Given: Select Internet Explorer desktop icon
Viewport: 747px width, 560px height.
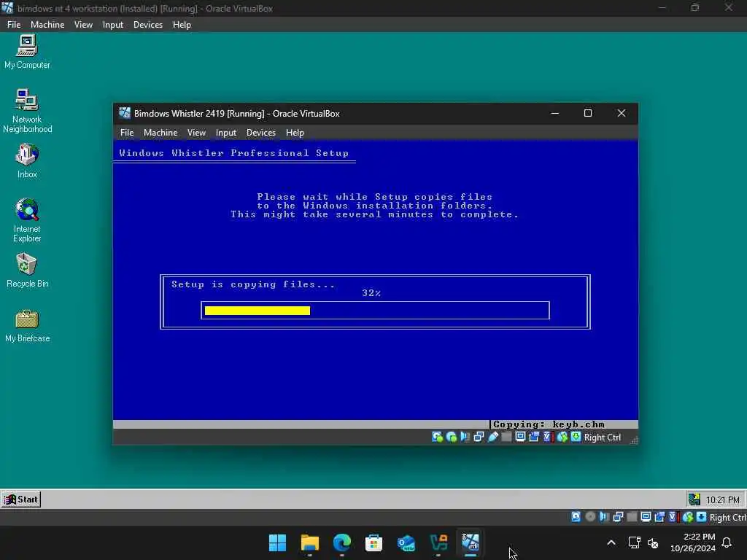Looking at the screenshot, I should pyautogui.click(x=27, y=220).
